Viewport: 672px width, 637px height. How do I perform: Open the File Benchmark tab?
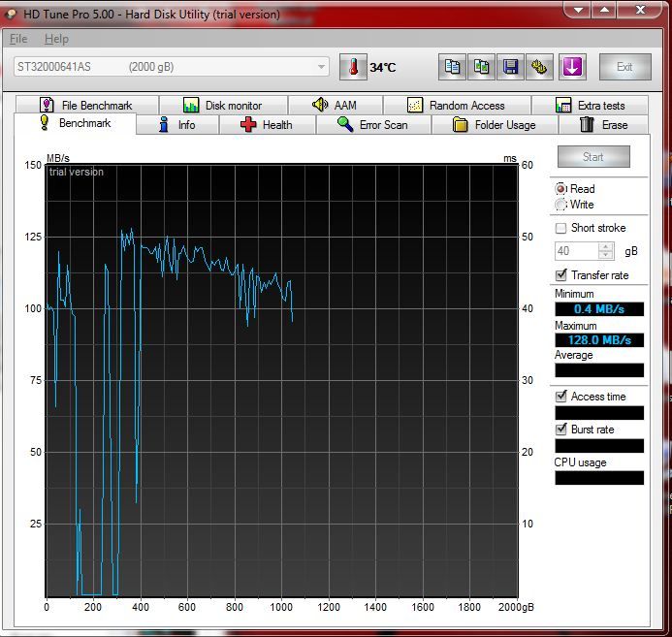tap(87, 105)
